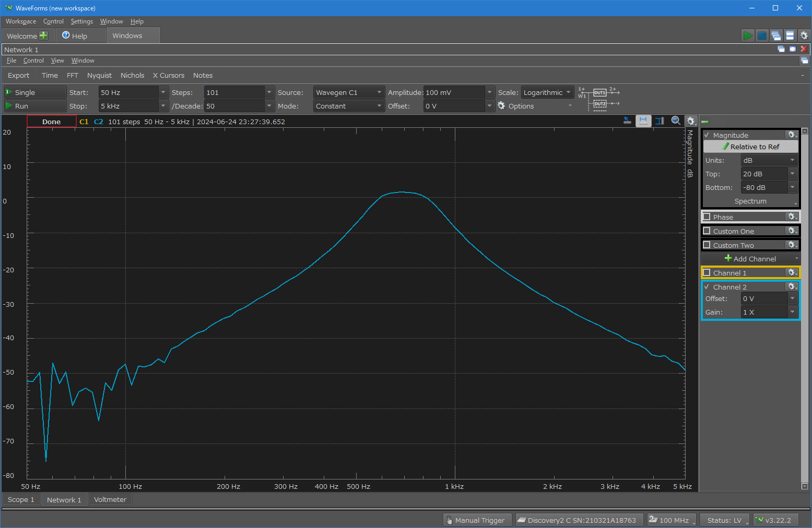Open the Nyquist view
The image size is (812, 528).
tap(99, 75)
